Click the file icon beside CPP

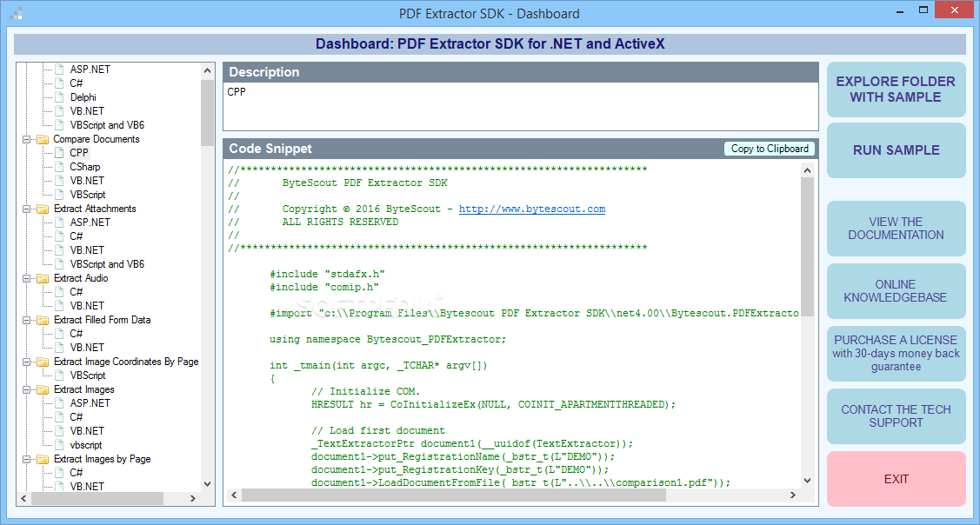point(59,152)
